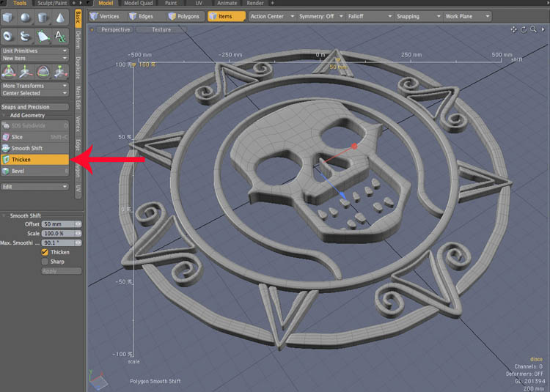550x392 pixels.
Task: Open the Action Center dropdown
Action: pos(272,16)
